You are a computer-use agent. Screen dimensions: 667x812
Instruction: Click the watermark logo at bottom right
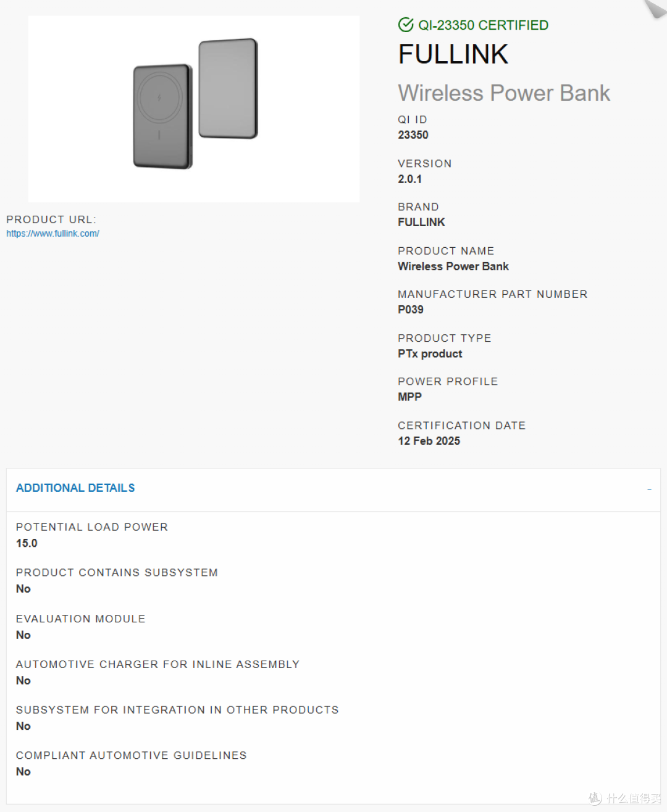[x=624, y=798]
